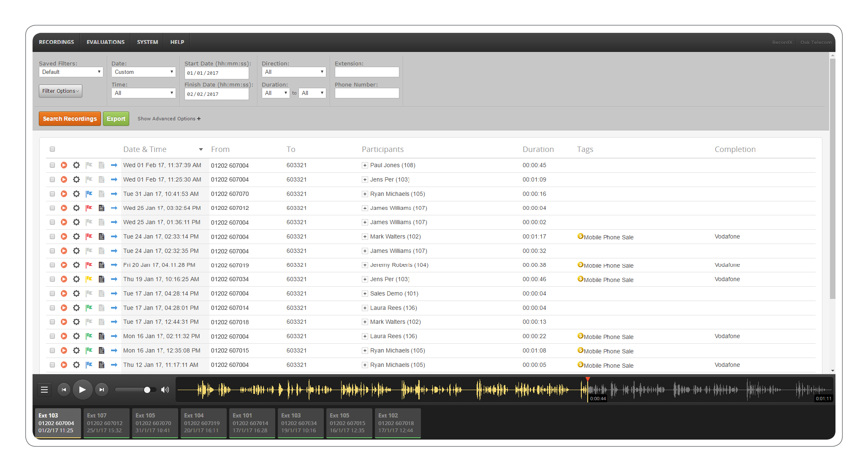Click the Search Recordings button
Viewport: 868px width, 472px height.
click(70, 119)
